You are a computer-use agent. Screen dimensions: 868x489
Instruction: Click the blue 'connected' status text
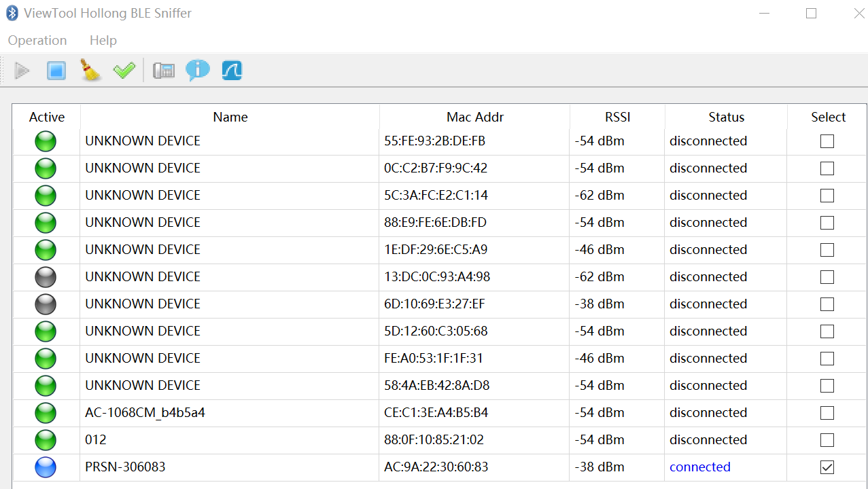(x=700, y=467)
